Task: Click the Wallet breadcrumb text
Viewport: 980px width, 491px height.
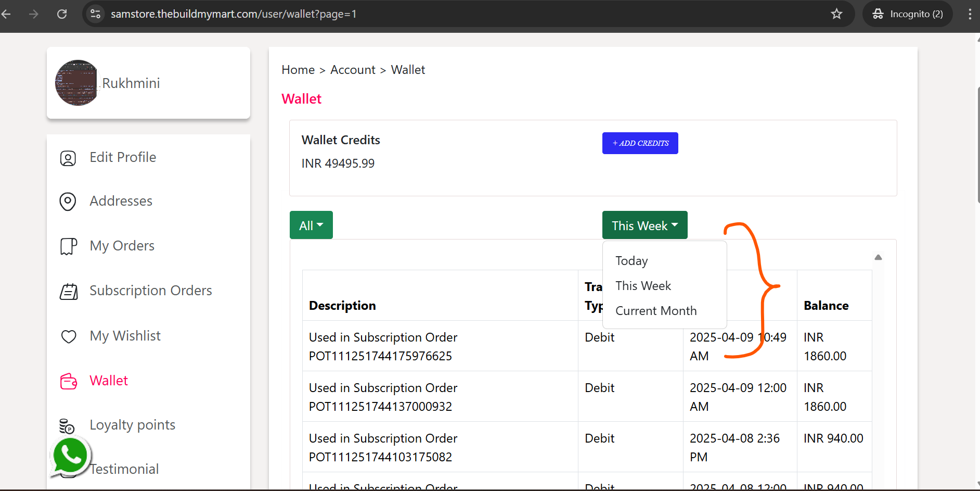Action: [x=408, y=70]
